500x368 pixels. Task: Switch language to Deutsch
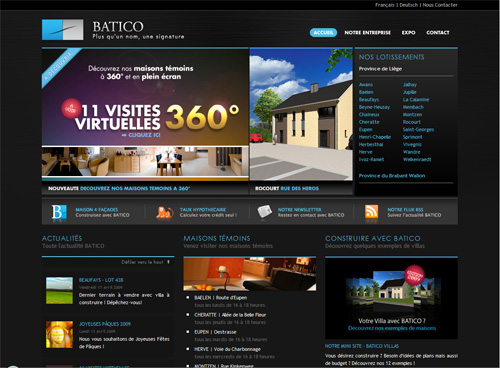(408, 5)
